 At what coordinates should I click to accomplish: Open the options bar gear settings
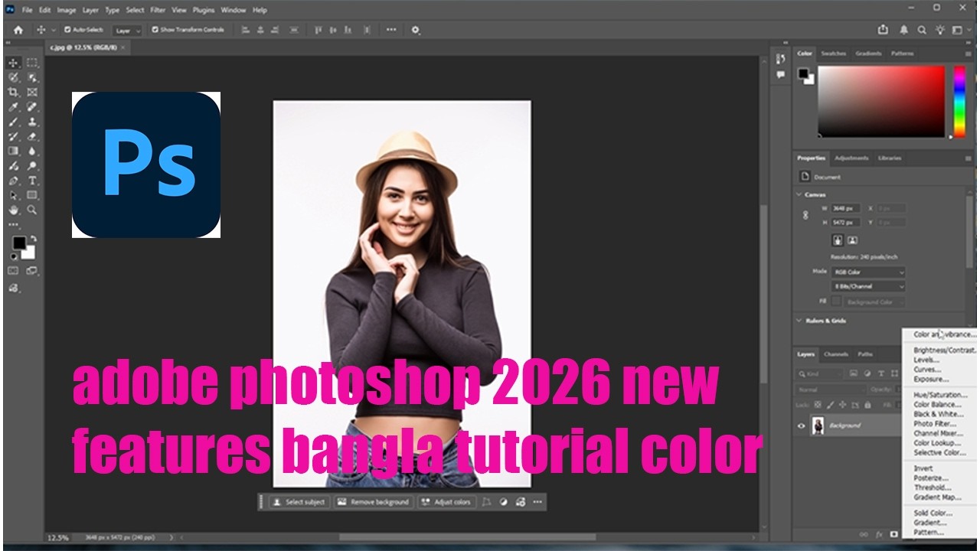pos(416,30)
